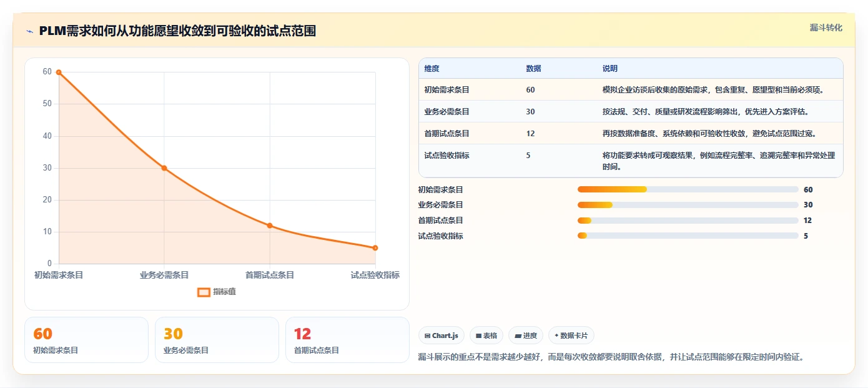Click the y-axis label 60 on the chart
Image resolution: width=868 pixels, height=388 pixels.
pyautogui.click(x=47, y=72)
